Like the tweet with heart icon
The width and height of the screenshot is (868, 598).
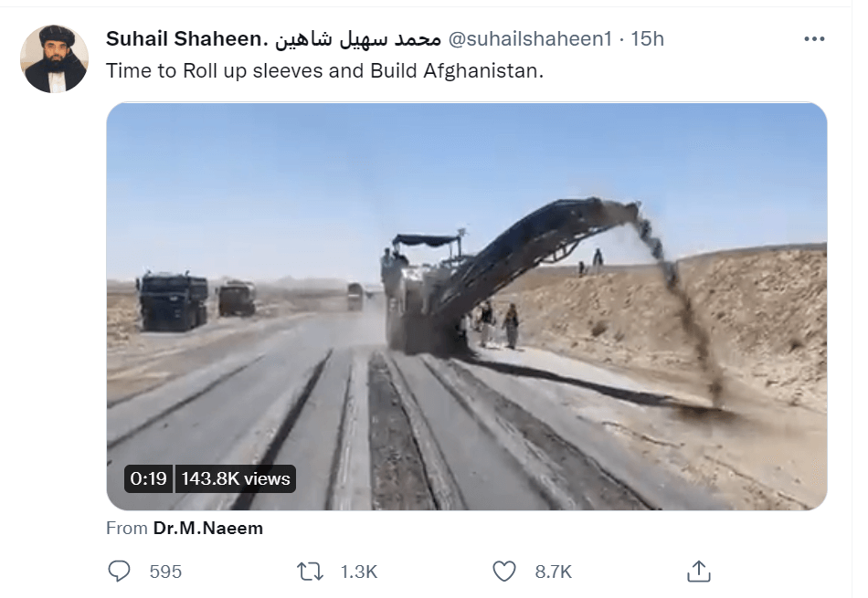(x=503, y=572)
